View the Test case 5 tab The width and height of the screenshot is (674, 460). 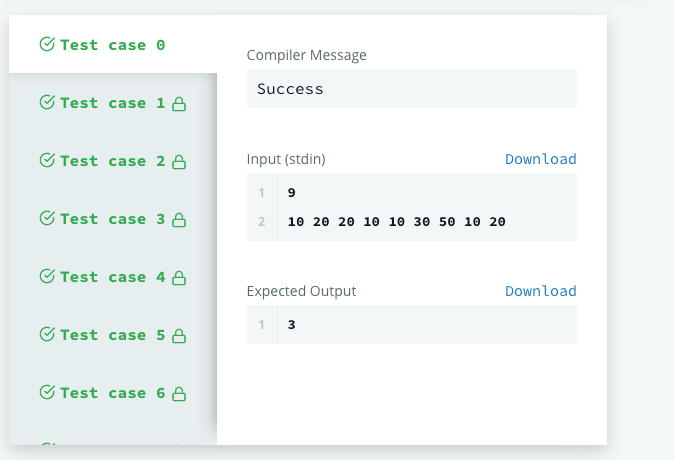click(x=112, y=335)
